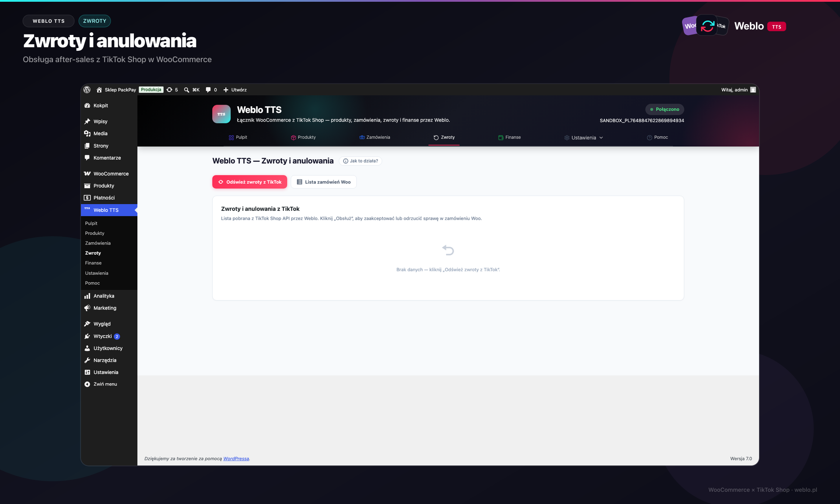Select the Zwroty plugin tab
This screenshot has height=504, width=840.
(444, 137)
